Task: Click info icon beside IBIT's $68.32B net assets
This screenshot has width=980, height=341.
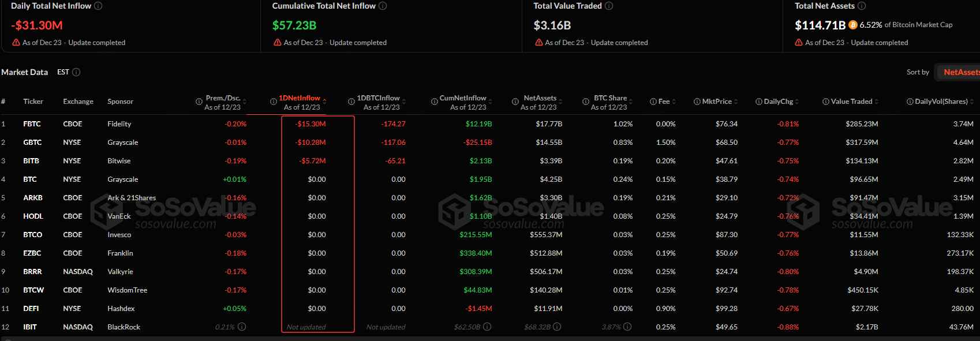Action: (557, 327)
